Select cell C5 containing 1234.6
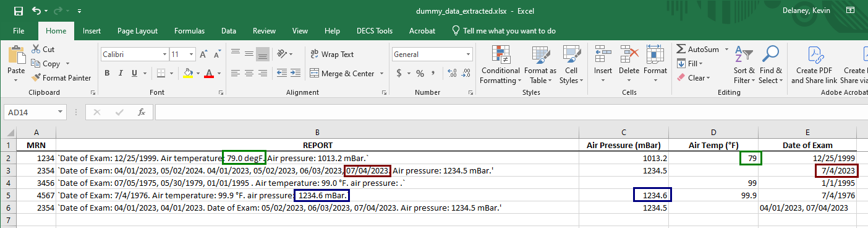 coord(625,195)
